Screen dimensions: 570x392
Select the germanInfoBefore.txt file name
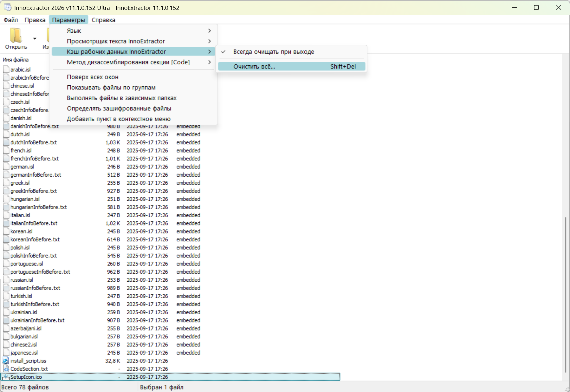pyautogui.click(x=36, y=175)
